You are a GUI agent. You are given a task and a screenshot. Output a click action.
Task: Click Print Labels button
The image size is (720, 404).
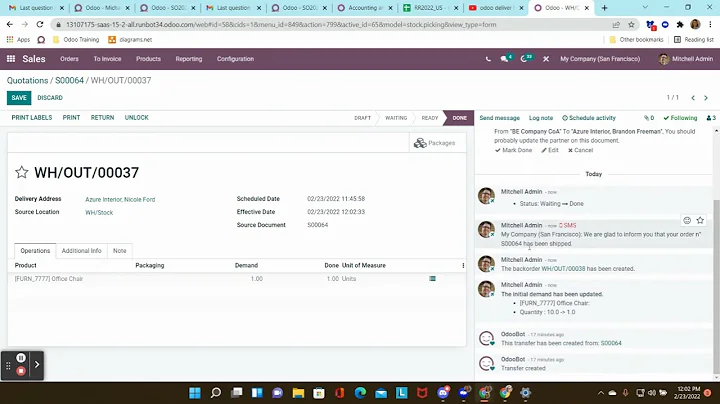coord(32,118)
